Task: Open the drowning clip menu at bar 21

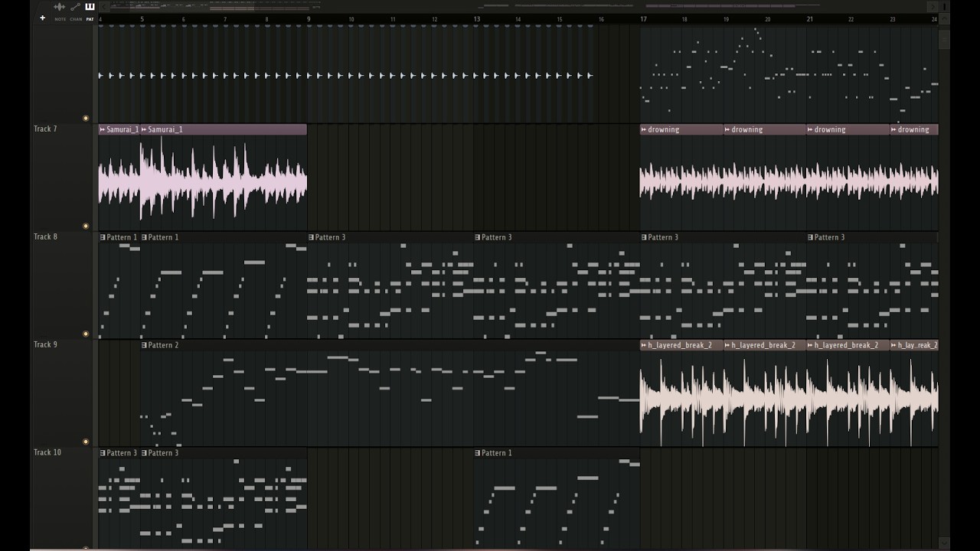Action: click(810, 129)
